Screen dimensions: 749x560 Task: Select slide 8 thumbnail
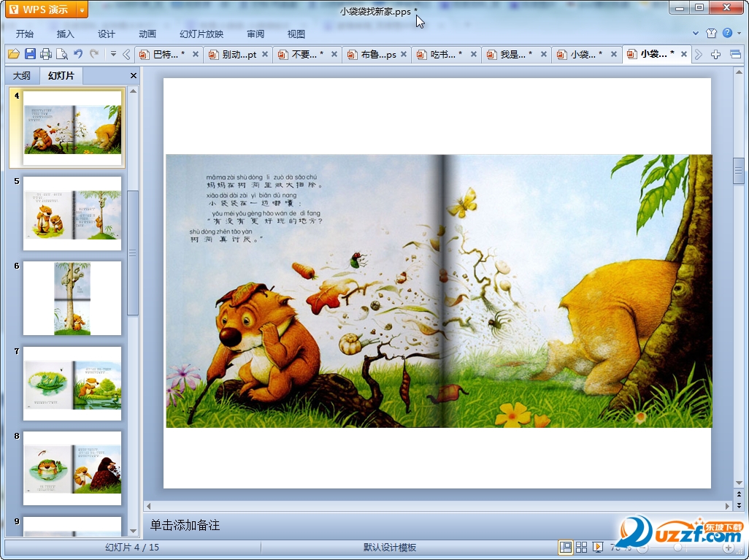pyautogui.click(x=72, y=468)
